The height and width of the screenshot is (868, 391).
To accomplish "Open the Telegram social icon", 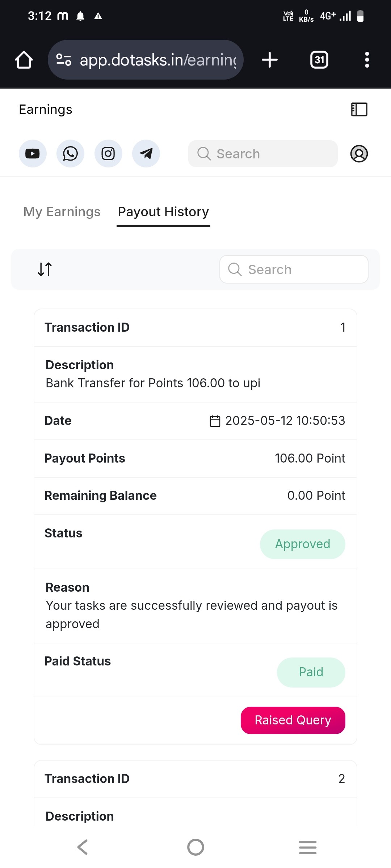I will 146,154.
